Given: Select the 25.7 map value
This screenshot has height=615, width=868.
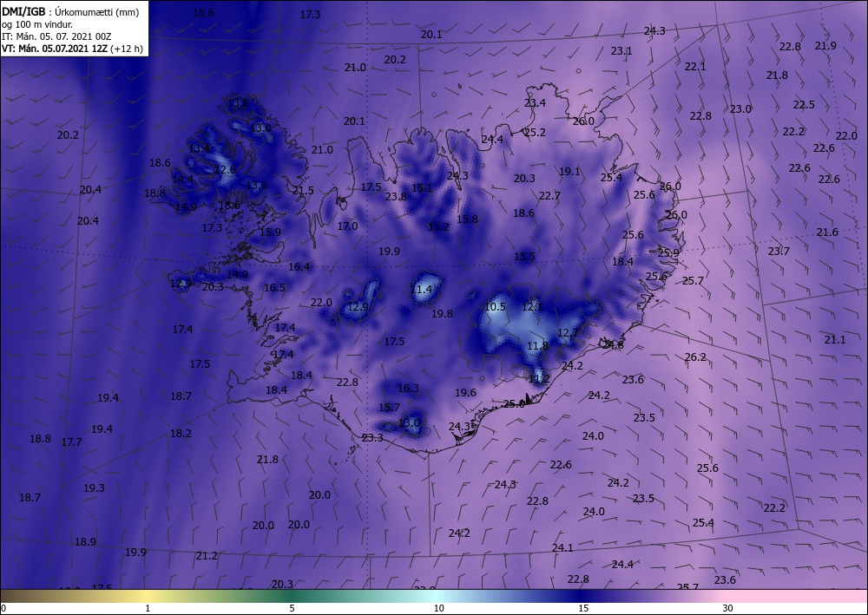Looking at the screenshot, I should point(693,281).
